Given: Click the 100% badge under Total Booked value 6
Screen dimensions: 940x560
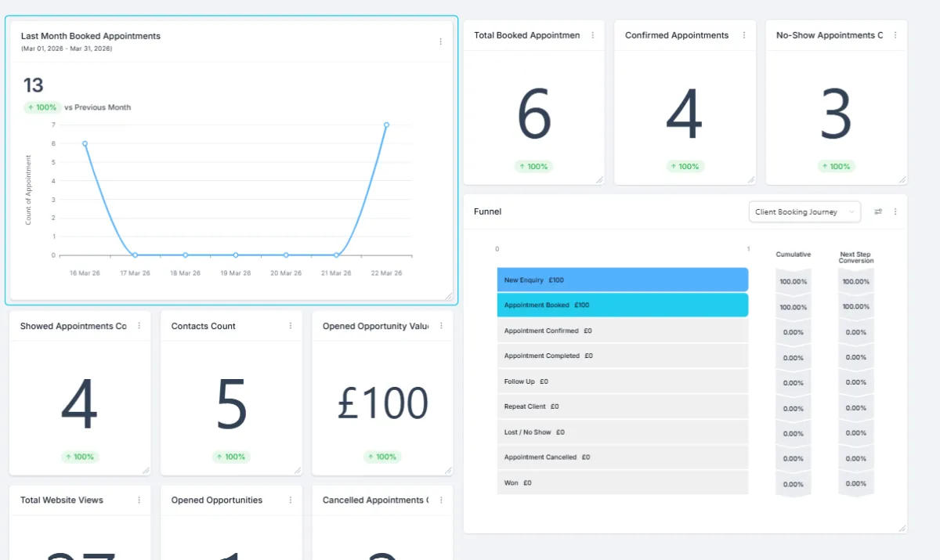Looking at the screenshot, I should pyautogui.click(x=534, y=166).
